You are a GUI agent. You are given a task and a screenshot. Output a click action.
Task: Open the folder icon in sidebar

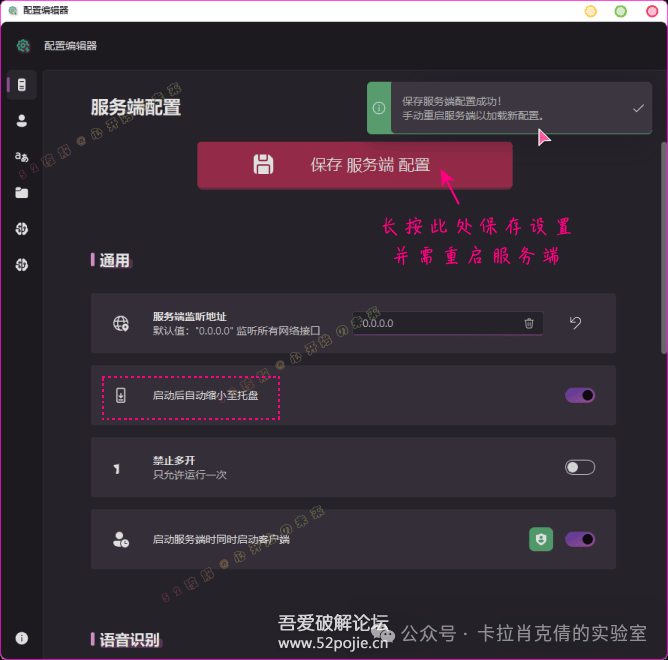tap(21, 193)
